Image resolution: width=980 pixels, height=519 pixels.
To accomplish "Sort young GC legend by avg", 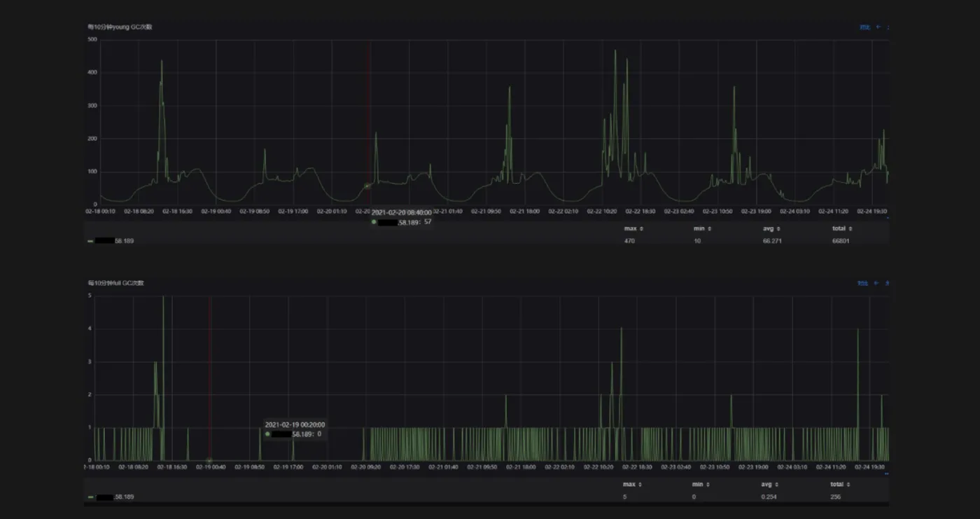I will click(x=771, y=228).
